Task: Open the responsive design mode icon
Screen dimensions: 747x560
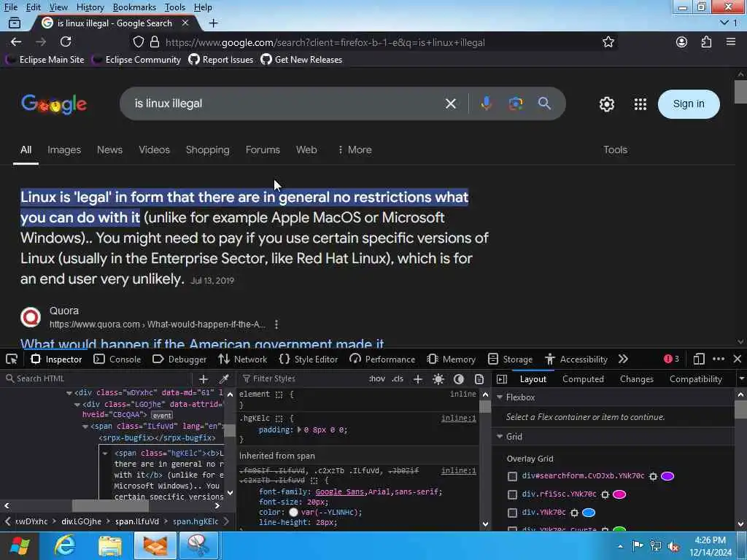Action: click(x=699, y=359)
